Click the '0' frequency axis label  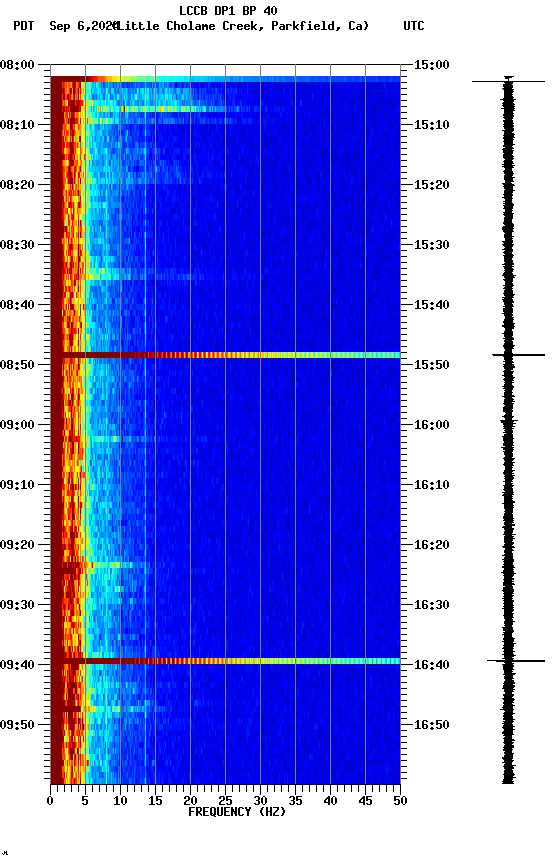[x=50, y=801]
